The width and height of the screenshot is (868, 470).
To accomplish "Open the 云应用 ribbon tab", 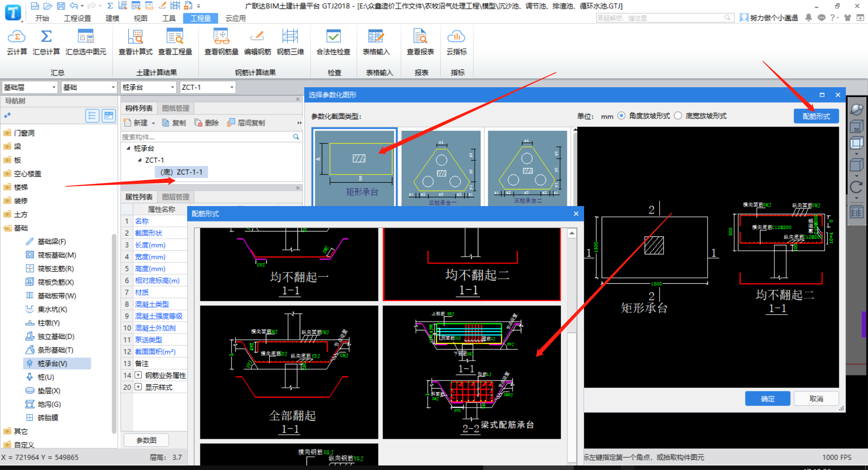I will tap(236, 18).
